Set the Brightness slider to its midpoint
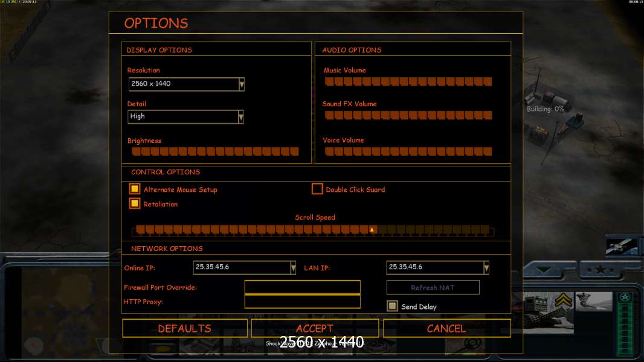The height and width of the screenshot is (362, 644). pos(215,151)
